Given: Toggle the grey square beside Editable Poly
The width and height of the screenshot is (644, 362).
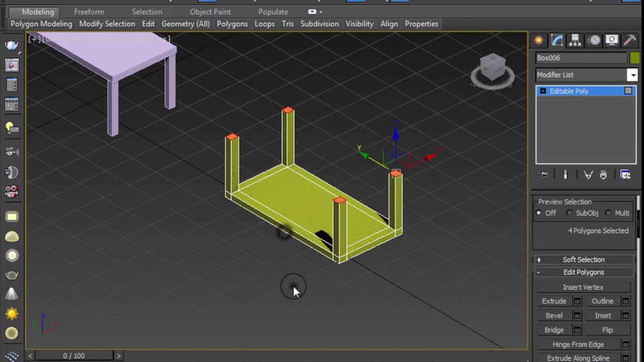Looking at the screenshot, I should pyautogui.click(x=628, y=91).
